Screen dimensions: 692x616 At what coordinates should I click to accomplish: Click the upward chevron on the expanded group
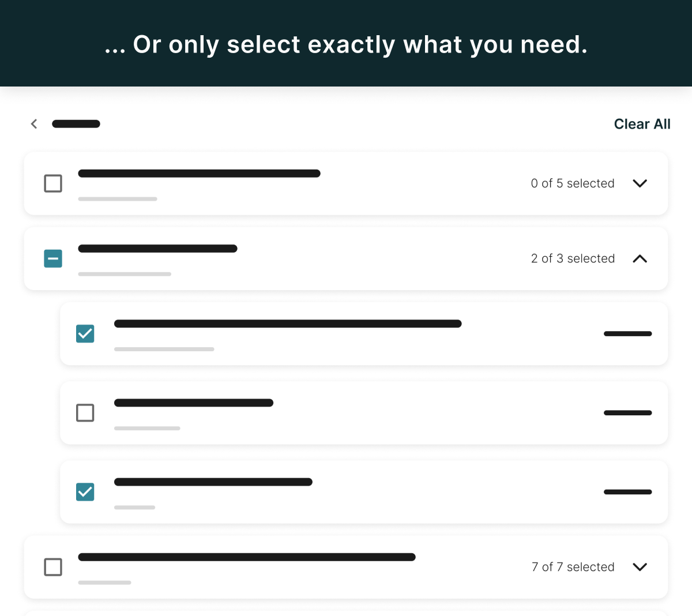[640, 258]
